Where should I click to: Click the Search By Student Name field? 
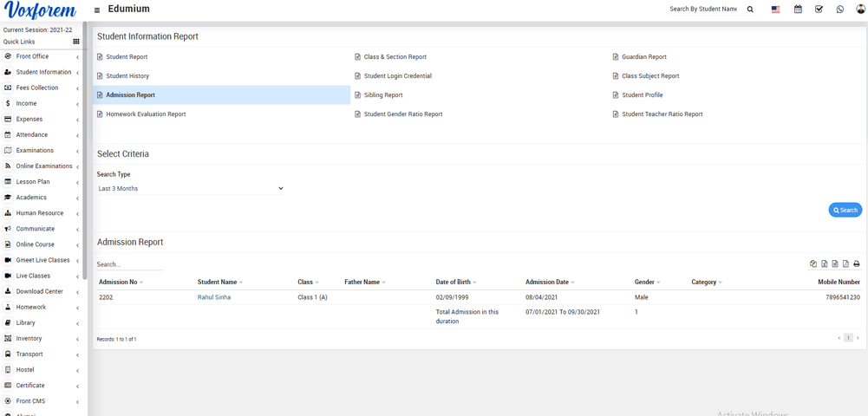[703, 10]
